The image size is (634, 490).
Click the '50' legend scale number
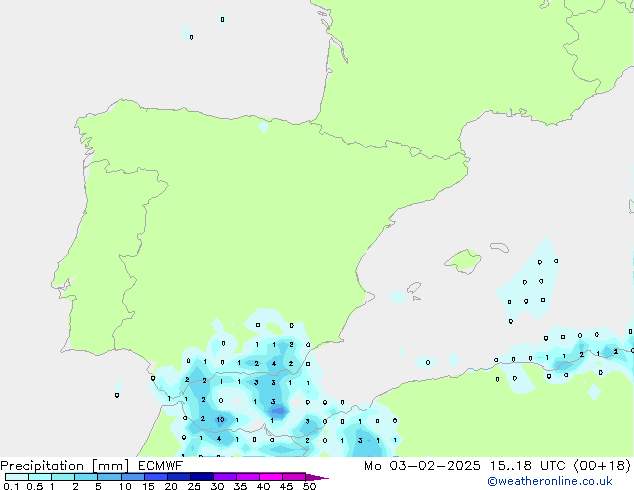pos(309,486)
